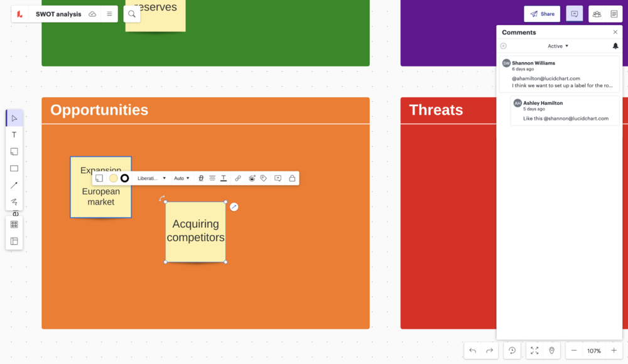Add a tag to the selected sticky note
Image resolution: width=628 pixels, height=364 pixels.
[x=264, y=178]
